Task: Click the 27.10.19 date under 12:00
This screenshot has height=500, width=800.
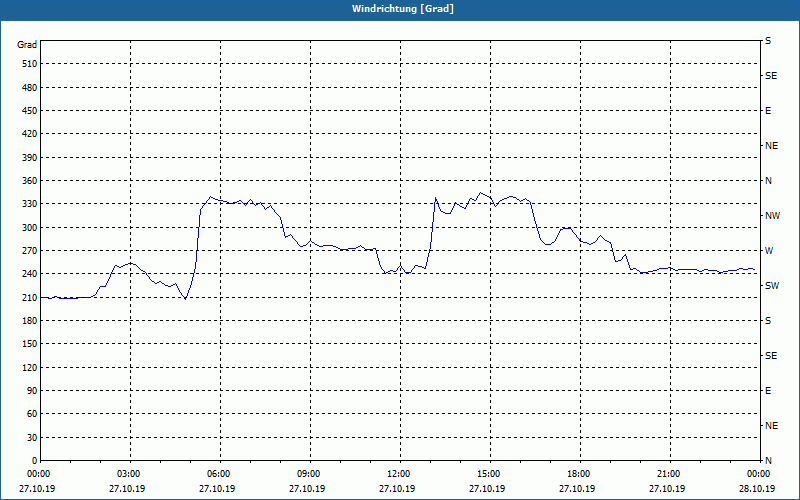Action: 397,489
